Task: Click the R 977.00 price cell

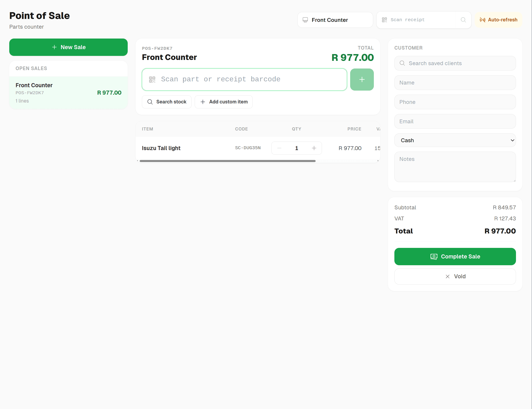Action: coord(350,148)
